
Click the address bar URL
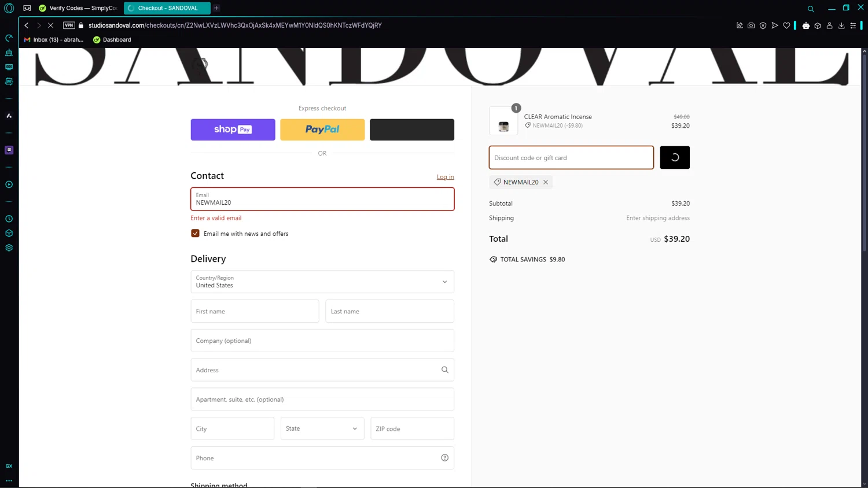coord(235,25)
